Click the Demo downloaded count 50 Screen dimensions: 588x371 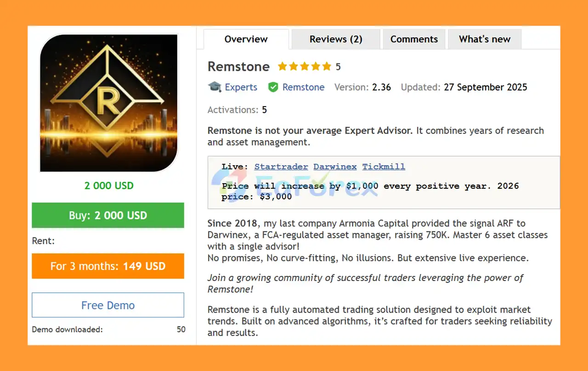click(x=181, y=329)
